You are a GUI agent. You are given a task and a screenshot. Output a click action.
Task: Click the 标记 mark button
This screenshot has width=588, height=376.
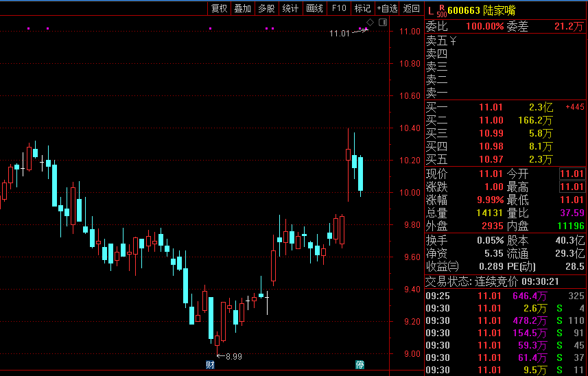click(x=362, y=8)
